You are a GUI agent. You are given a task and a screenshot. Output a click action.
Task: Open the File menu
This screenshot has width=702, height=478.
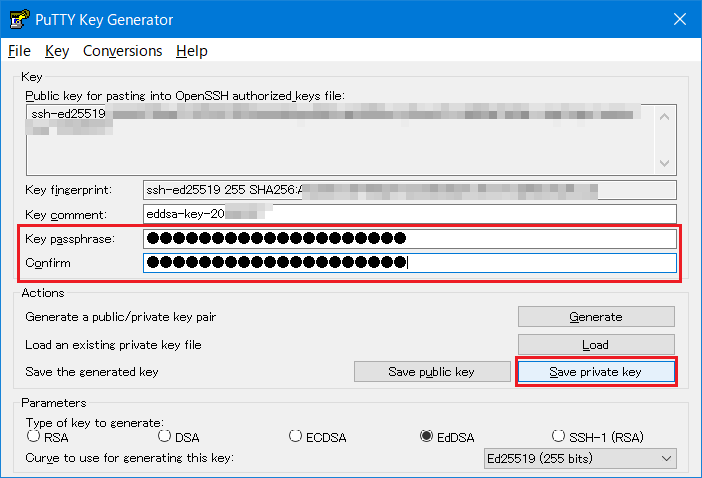tap(19, 51)
